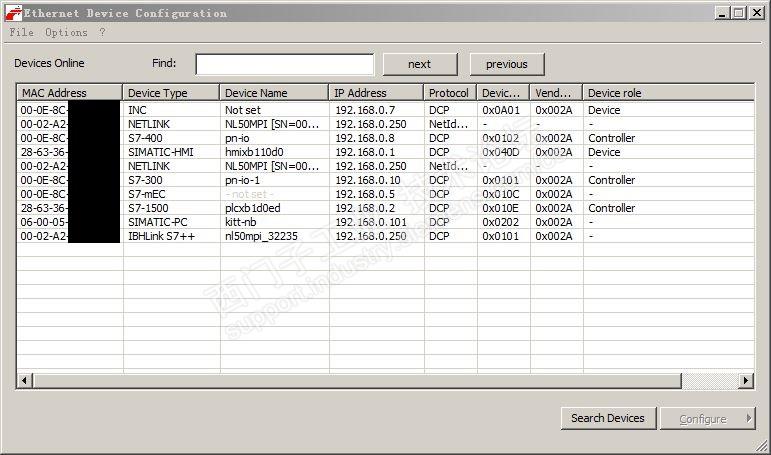
Task: Sort by IP Address column header
Action: point(376,93)
